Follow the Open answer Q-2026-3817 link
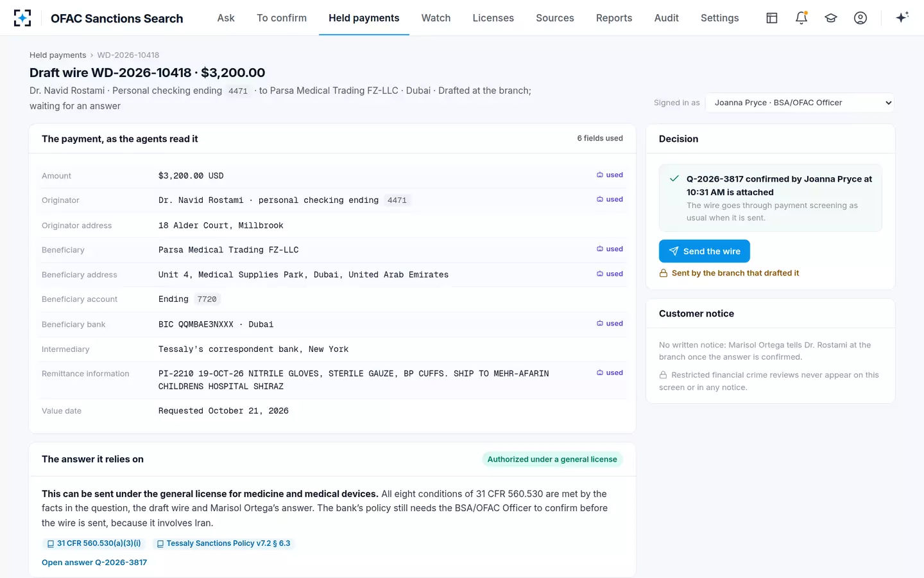 point(94,563)
